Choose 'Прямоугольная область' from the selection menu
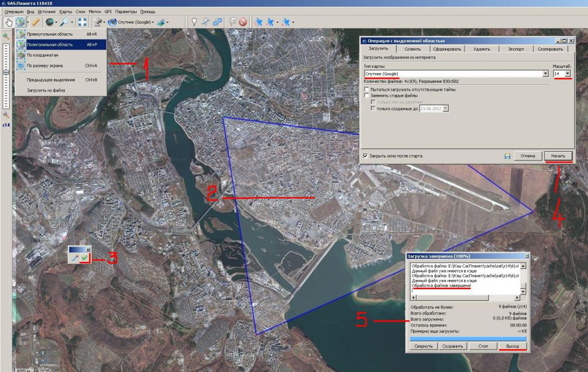 point(49,35)
